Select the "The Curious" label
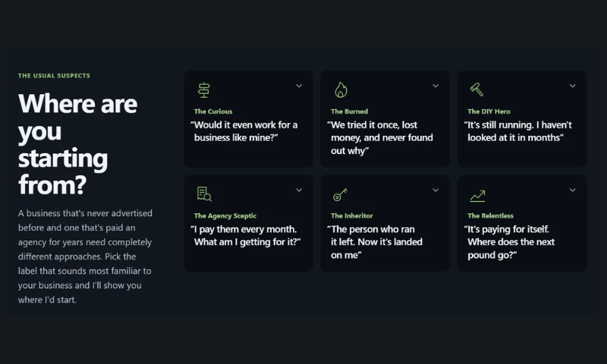 click(x=213, y=111)
